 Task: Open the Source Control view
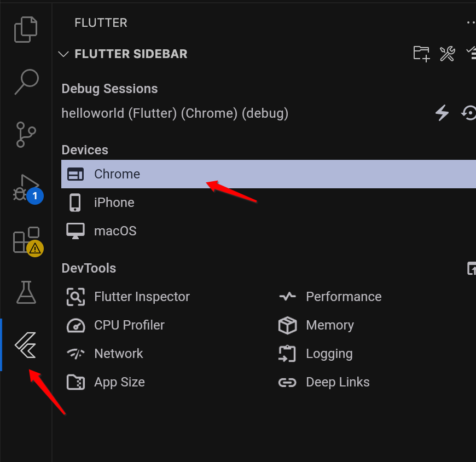click(26, 135)
